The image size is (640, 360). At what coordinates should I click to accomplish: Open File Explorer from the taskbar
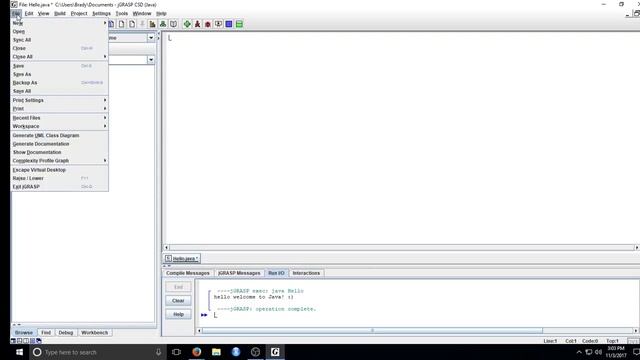[x=216, y=352]
